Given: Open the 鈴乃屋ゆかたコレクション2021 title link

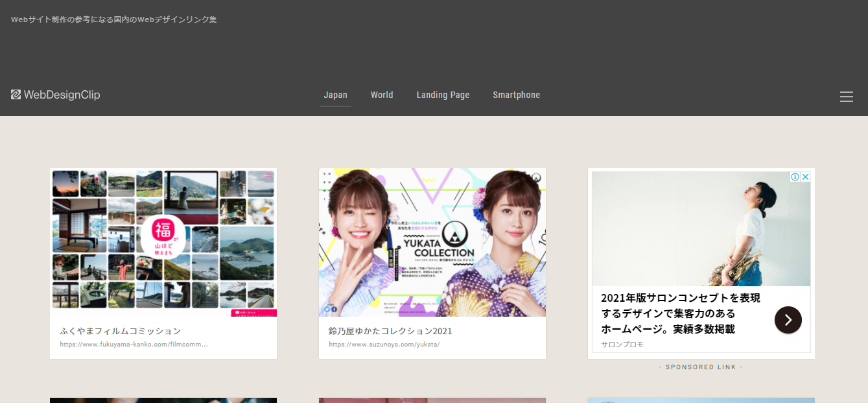Looking at the screenshot, I should (x=390, y=331).
